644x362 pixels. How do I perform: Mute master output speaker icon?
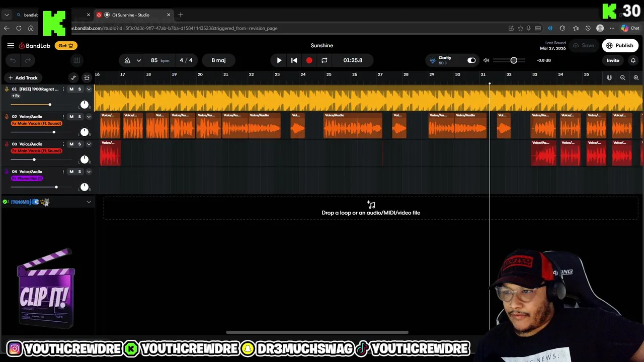[486, 60]
